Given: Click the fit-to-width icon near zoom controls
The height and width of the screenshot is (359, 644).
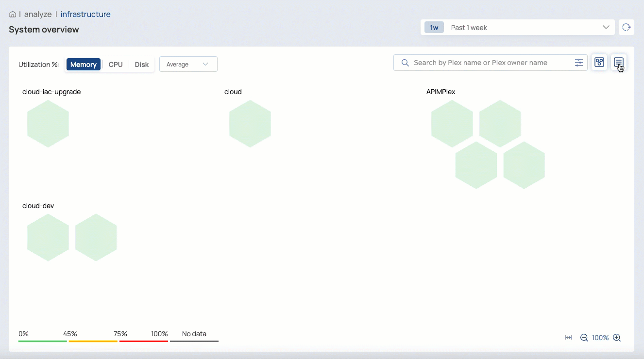Looking at the screenshot, I should coord(568,337).
